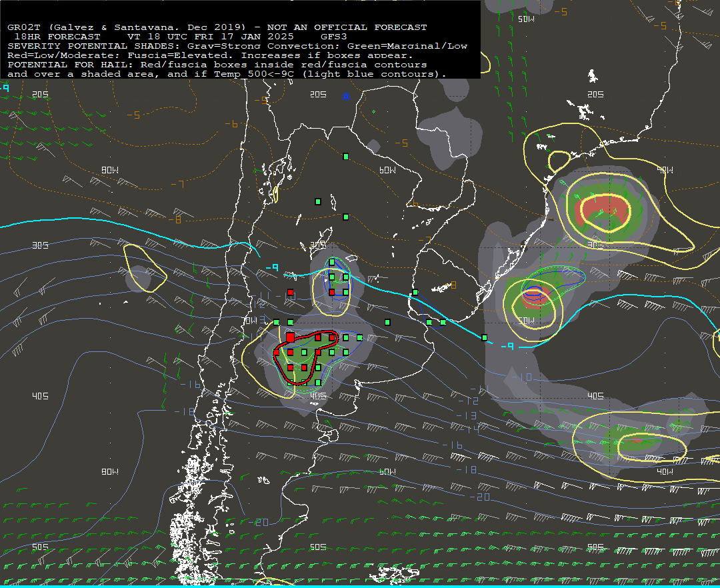Click the '50W' label at the map's top edge
Screen dimensions: 720x588
[x=526, y=19]
